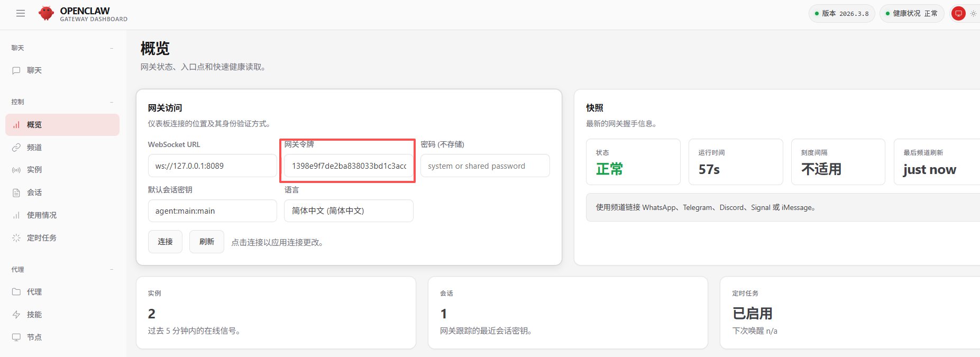The image size is (980, 357).
Task: Click the 连接 connect button
Action: tap(165, 242)
